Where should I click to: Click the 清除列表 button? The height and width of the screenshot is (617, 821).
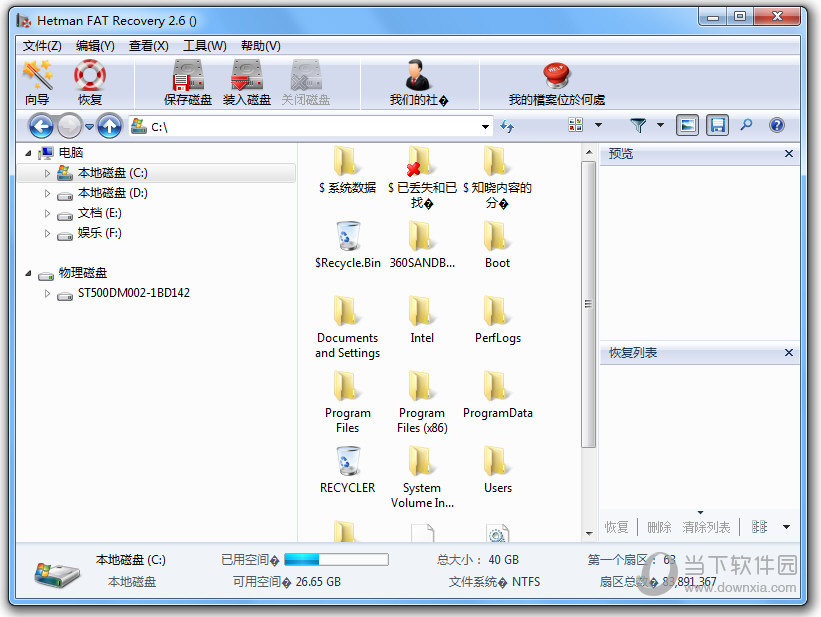[x=706, y=527]
